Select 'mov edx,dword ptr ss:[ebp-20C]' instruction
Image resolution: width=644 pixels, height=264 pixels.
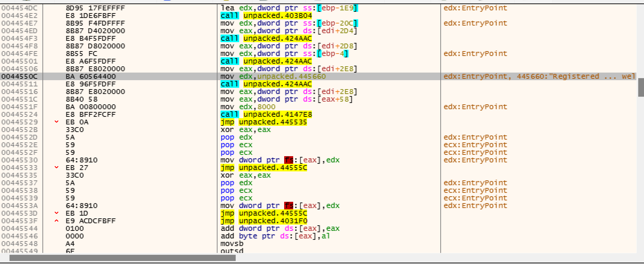[x=289, y=23]
